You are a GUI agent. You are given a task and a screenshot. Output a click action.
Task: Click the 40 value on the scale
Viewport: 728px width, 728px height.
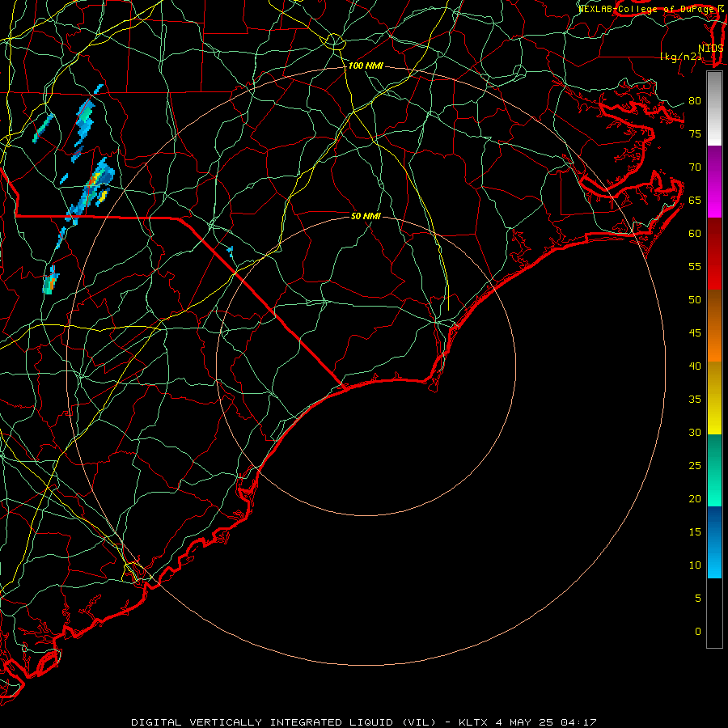(695, 366)
